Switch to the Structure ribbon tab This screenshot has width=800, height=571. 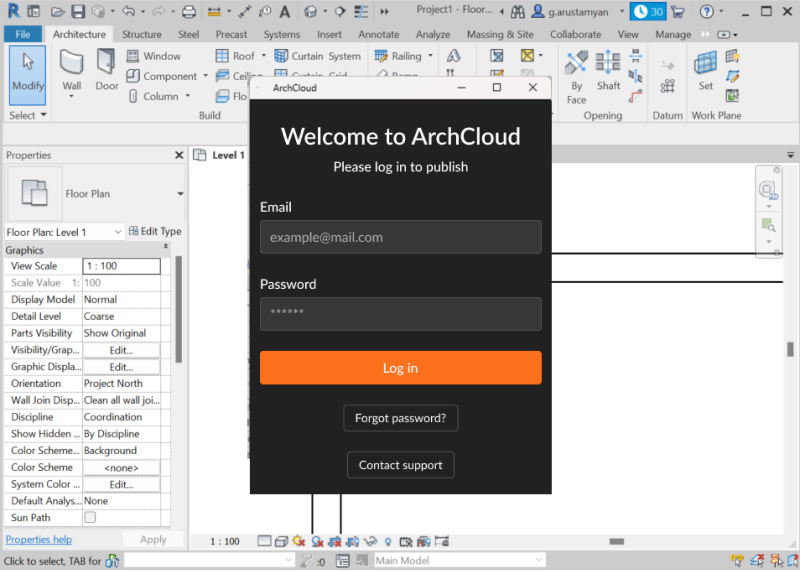[141, 34]
